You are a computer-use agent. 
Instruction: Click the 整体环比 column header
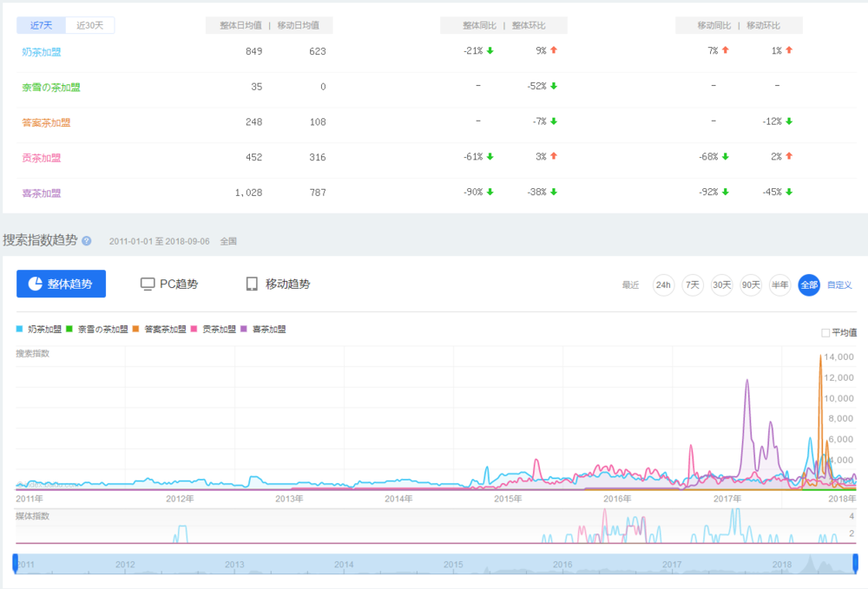(x=529, y=25)
